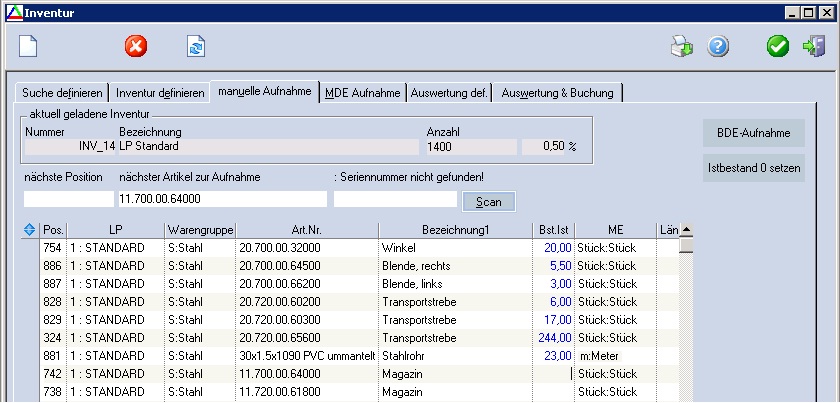840x403 pixels.
Task: Confirm with the green checkmark icon
Action: click(x=777, y=46)
